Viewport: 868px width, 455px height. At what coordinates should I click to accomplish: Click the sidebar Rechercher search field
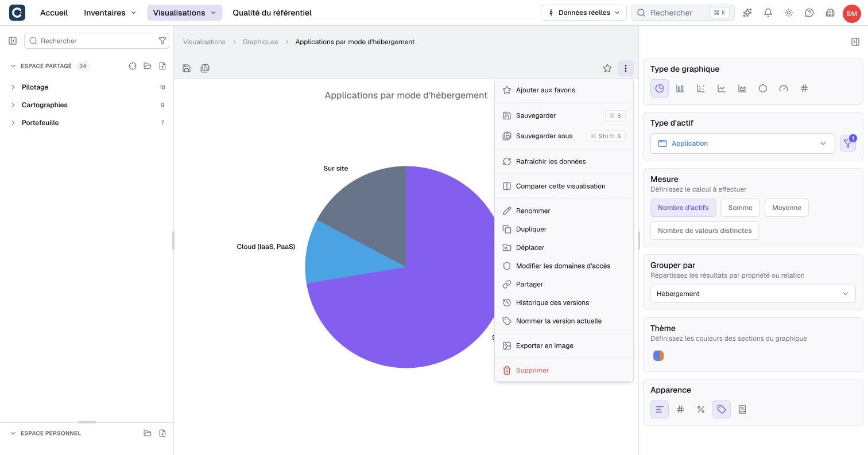coord(96,41)
